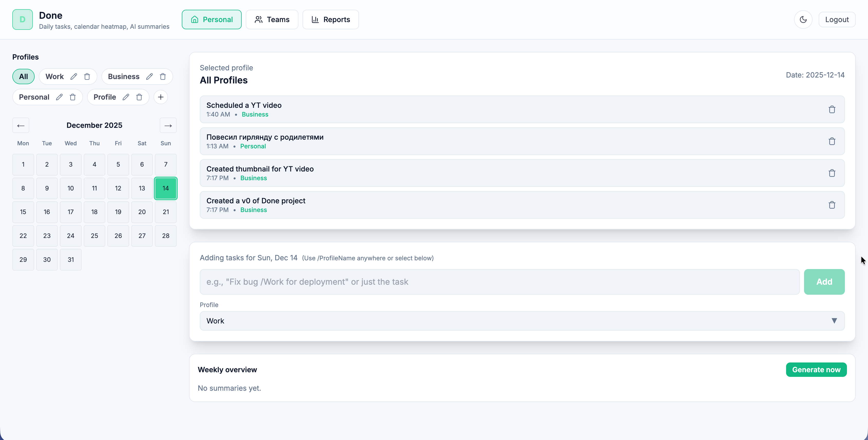
Task: Filter tasks by the Business profile
Action: (x=124, y=76)
